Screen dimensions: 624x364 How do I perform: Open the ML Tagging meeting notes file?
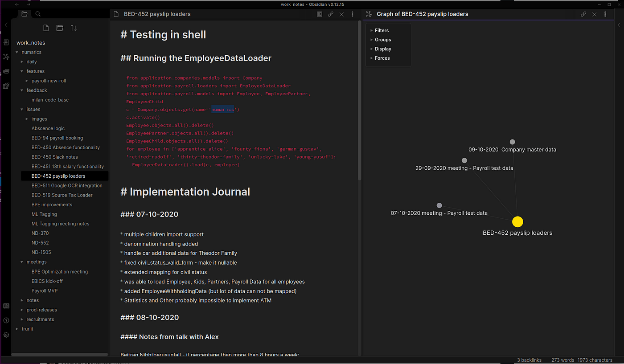[60, 224]
